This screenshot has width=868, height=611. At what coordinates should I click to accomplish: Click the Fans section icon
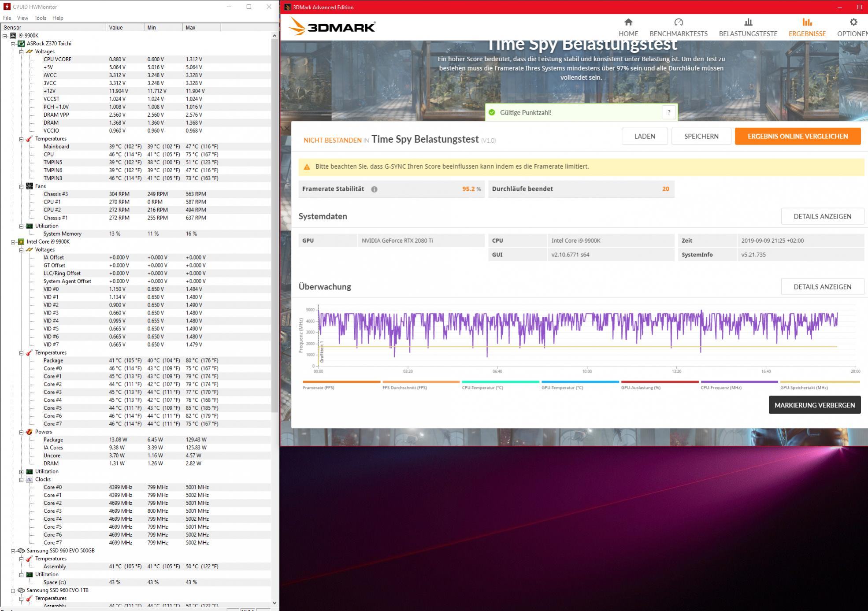click(x=29, y=186)
